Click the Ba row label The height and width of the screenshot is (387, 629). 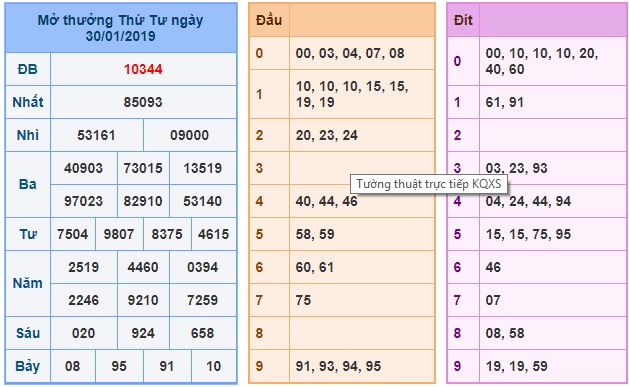point(28,184)
